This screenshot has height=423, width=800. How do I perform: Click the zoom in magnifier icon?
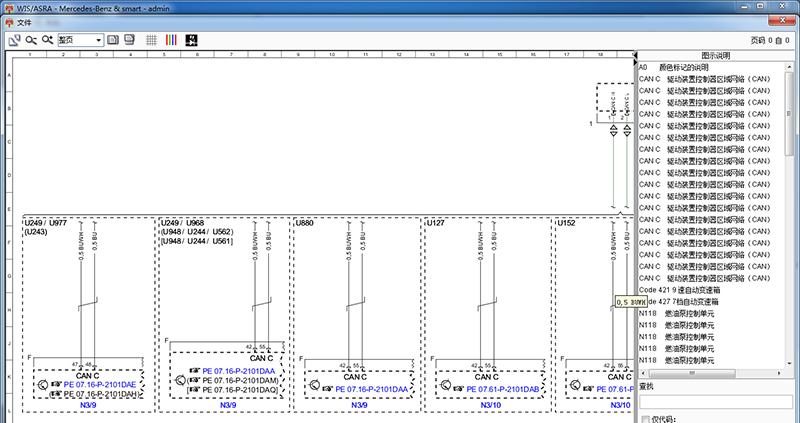pos(47,40)
